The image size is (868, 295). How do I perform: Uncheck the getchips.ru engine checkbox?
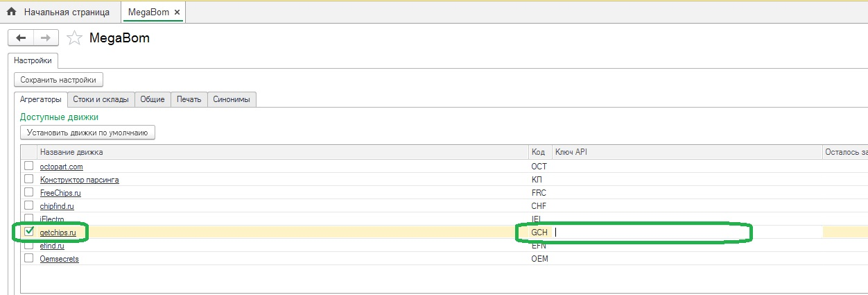point(29,232)
